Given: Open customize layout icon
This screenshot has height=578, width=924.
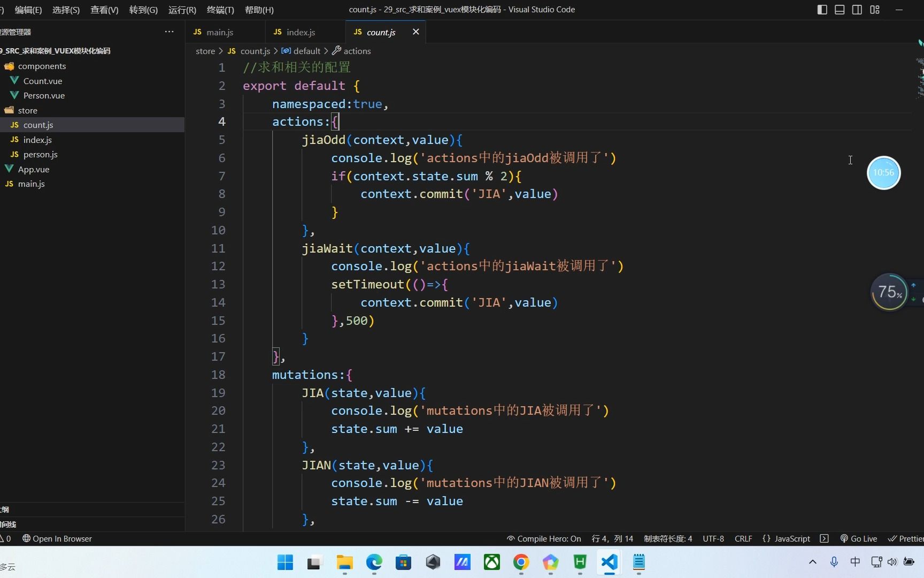Looking at the screenshot, I should pyautogui.click(x=875, y=10).
